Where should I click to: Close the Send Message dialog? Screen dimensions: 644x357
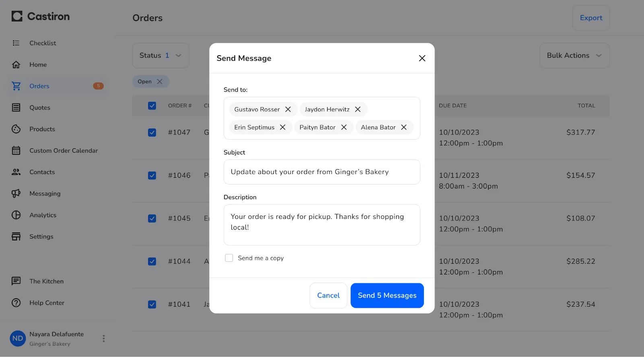click(422, 58)
